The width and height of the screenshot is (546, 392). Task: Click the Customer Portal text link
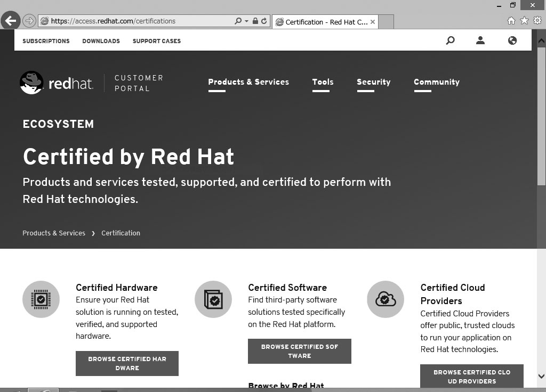pos(139,83)
